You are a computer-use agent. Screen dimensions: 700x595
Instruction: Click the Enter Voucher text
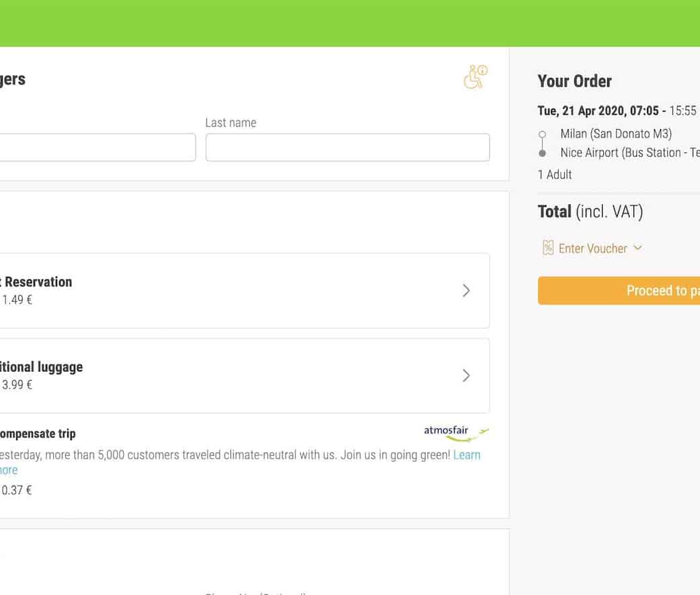tap(593, 248)
